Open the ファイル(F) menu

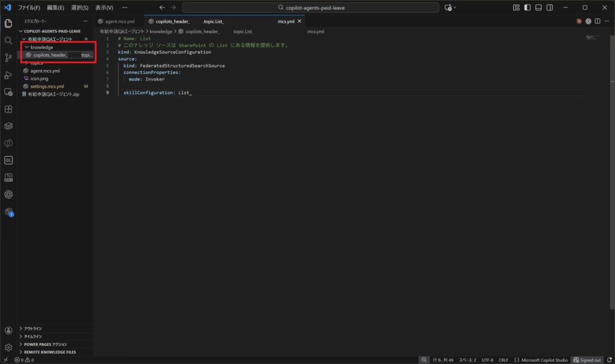point(29,7)
